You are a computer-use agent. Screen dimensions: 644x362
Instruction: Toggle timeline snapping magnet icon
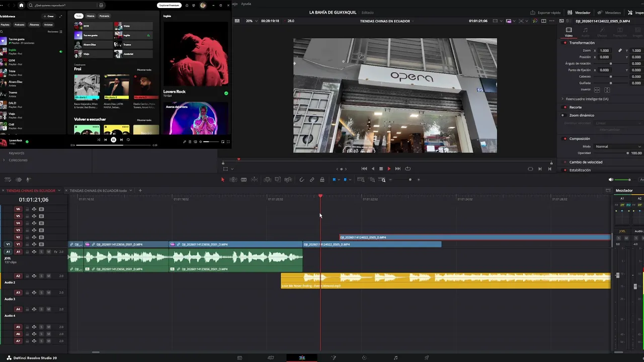pos(301,179)
